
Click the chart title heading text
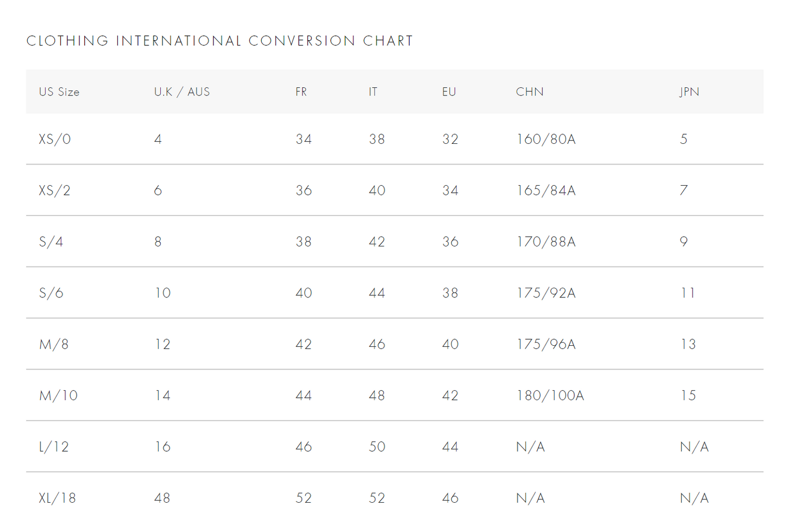point(219,41)
